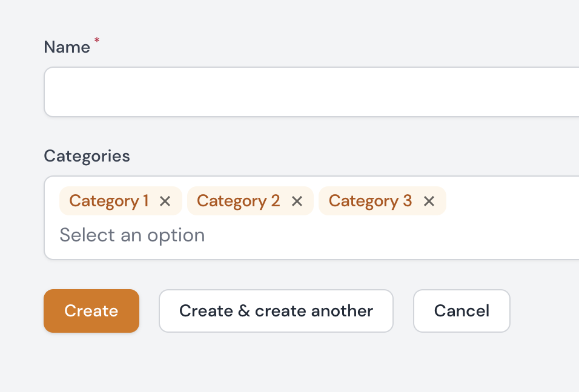Click the X icon on Category 3

(429, 201)
